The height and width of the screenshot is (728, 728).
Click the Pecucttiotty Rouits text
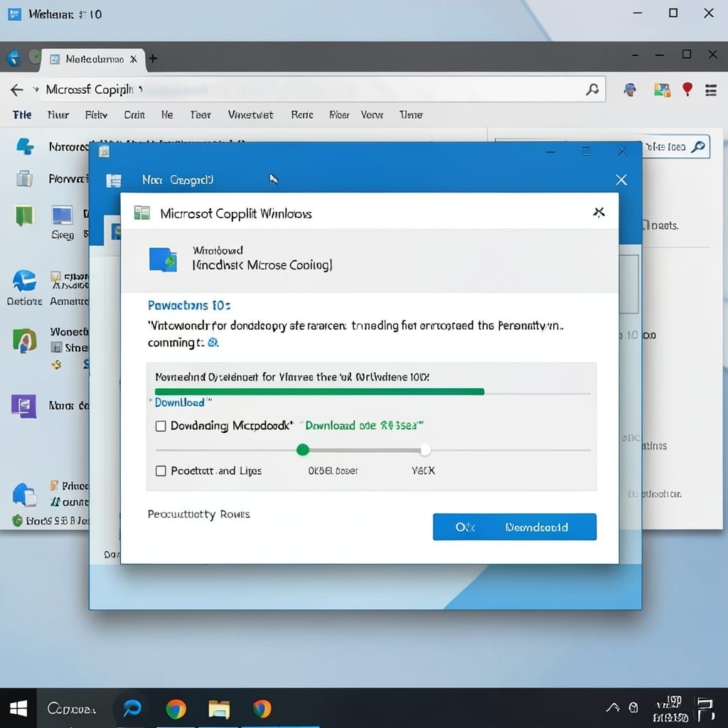tap(199, 515)
